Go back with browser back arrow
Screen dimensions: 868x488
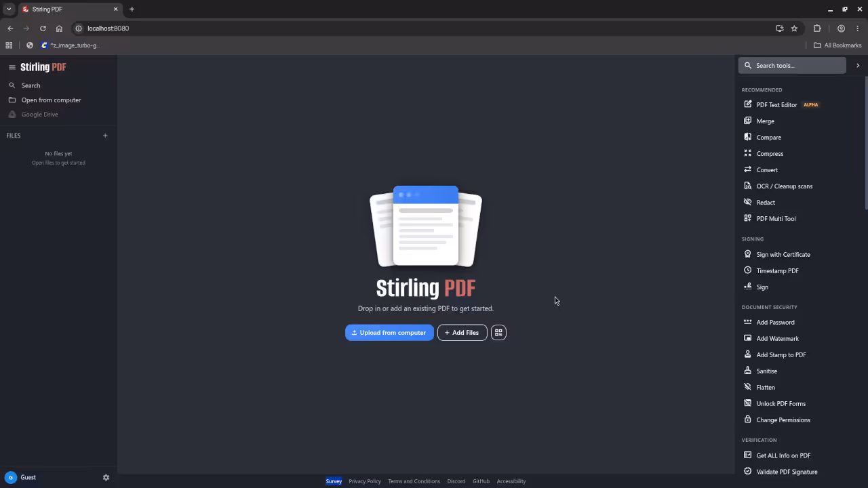point(10,28)
